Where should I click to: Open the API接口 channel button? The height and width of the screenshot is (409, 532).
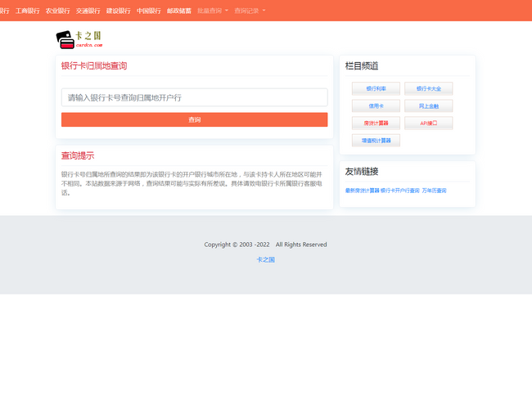tap(429, 123)
